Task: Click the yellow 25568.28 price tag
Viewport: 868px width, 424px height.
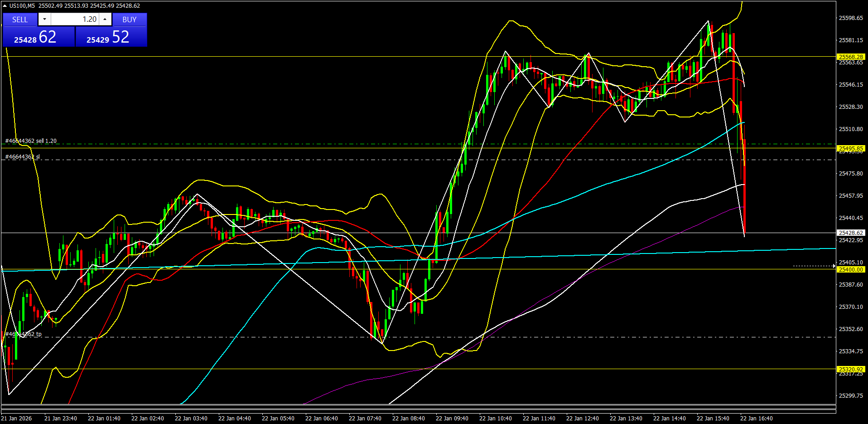Action: 850,57
